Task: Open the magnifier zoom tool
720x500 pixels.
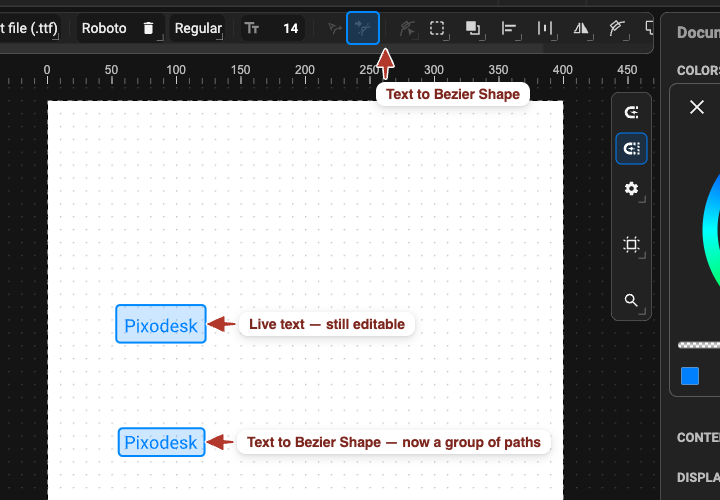Action: point(631,300)
